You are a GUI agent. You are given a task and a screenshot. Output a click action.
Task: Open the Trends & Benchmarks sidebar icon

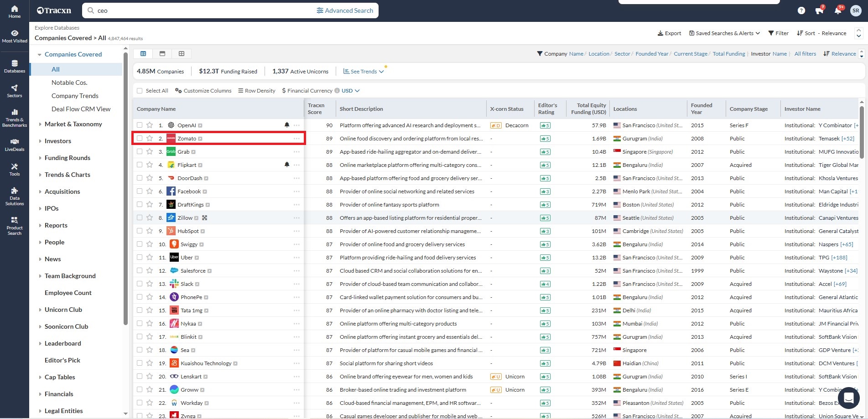coord(15,118)
